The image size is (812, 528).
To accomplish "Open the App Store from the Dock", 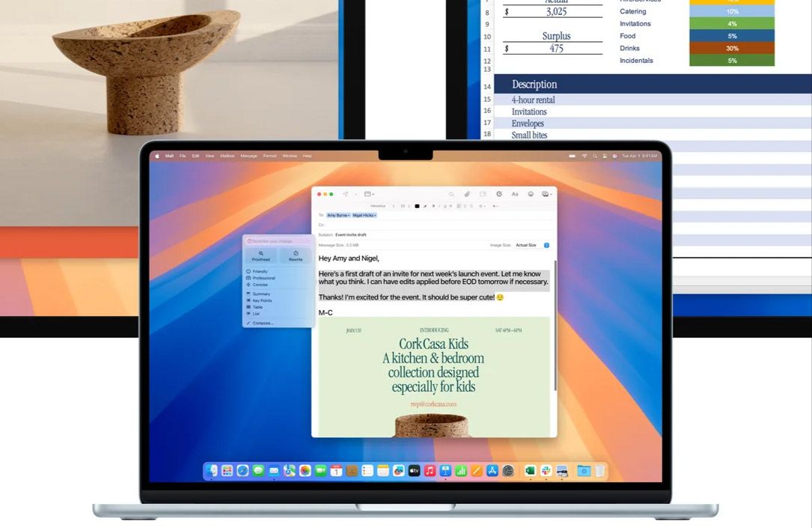I will (x=492, y=470).
